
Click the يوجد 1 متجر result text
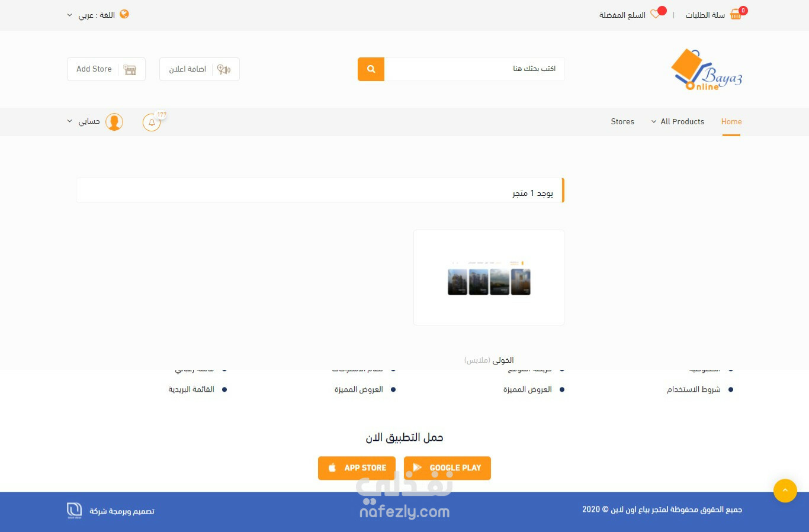[x=532, y=193]
